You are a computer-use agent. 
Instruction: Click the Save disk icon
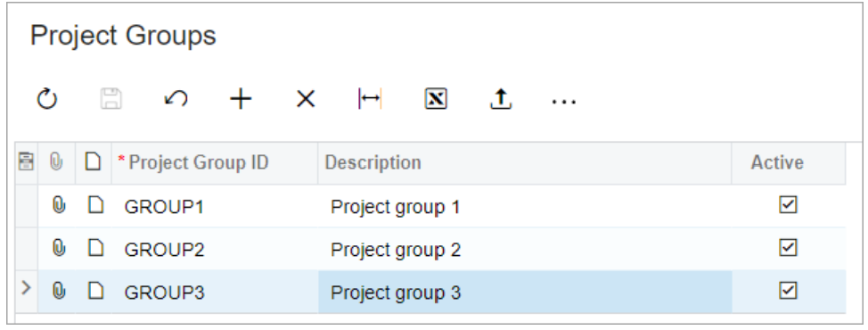[111, 100]
